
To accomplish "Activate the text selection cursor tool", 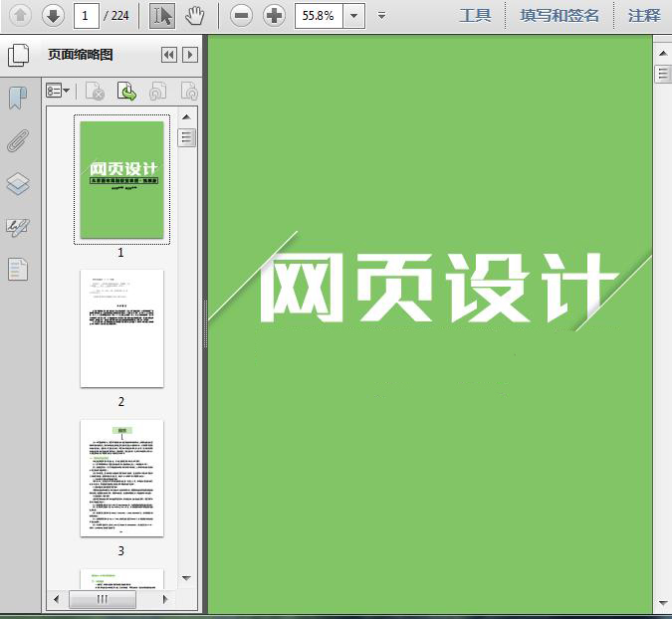I will (x=162, y=15).
